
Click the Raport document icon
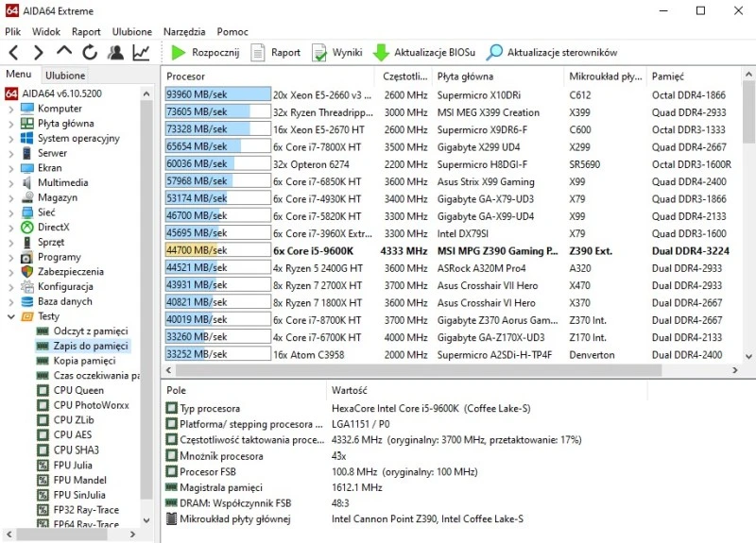coord(257,53)
